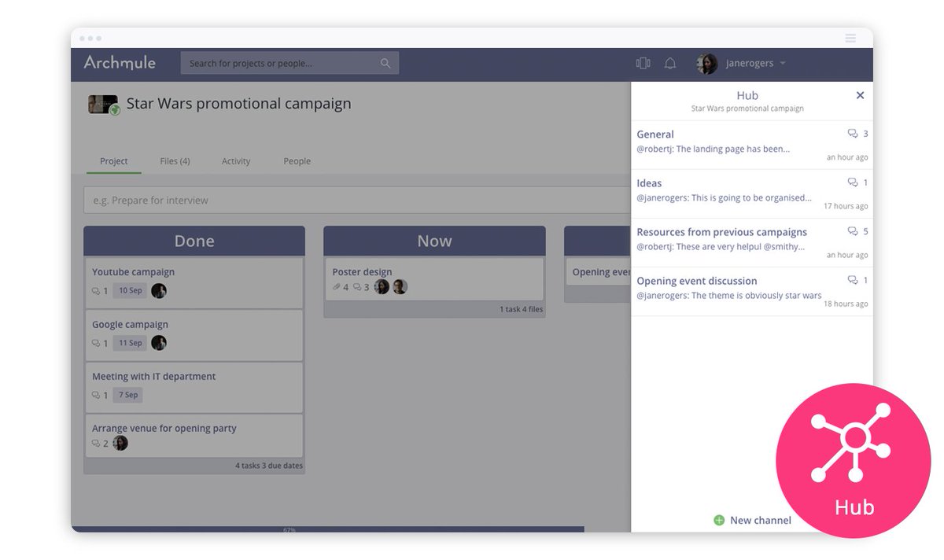Click the Archmule logo
Screen dimensions: 944x560
point(120,63)
